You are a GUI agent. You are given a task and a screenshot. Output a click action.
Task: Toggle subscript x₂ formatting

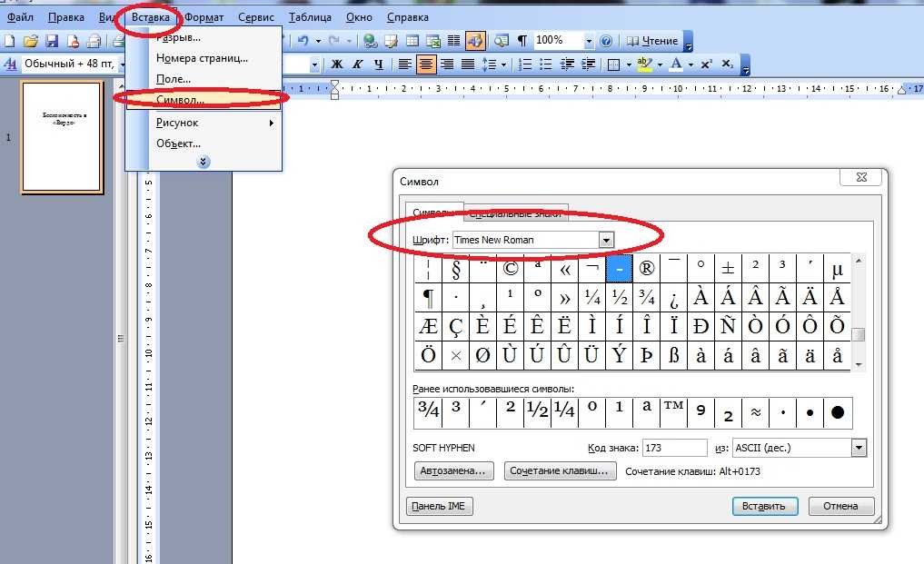(x=727, y=64)
